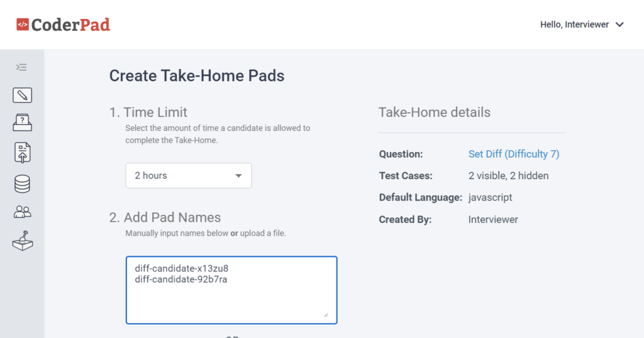Click the text area resize handle
This screenshot has height=338, width=644.
tap(326, 315)
